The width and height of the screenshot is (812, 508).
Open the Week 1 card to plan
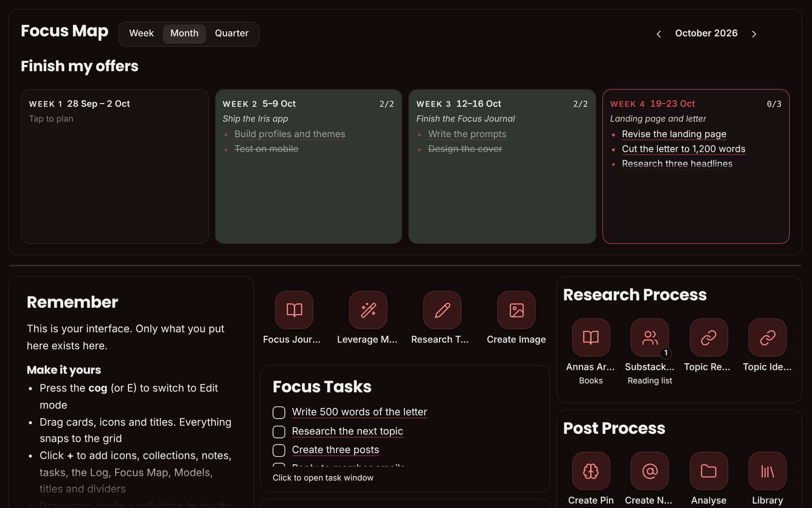point(115,167)
